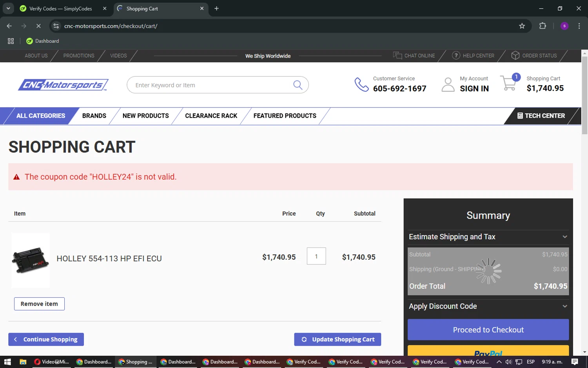Open CLEARANCE RACK
The image size is (588, 368).
[211, 116]
